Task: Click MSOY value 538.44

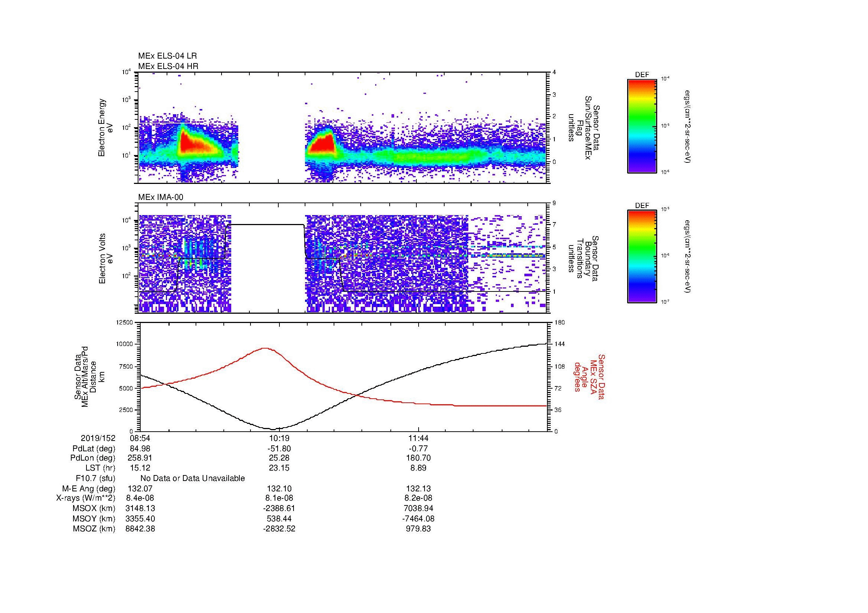Action: 279,518
